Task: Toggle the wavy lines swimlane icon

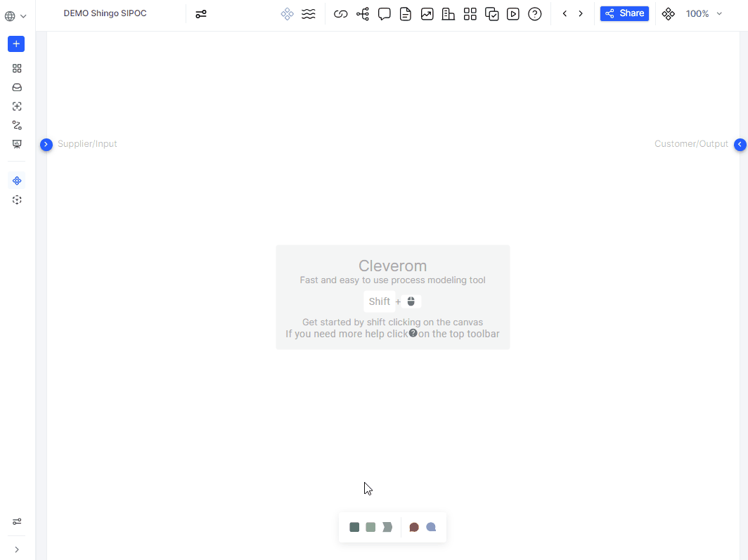Action: (x=309, y=14)
